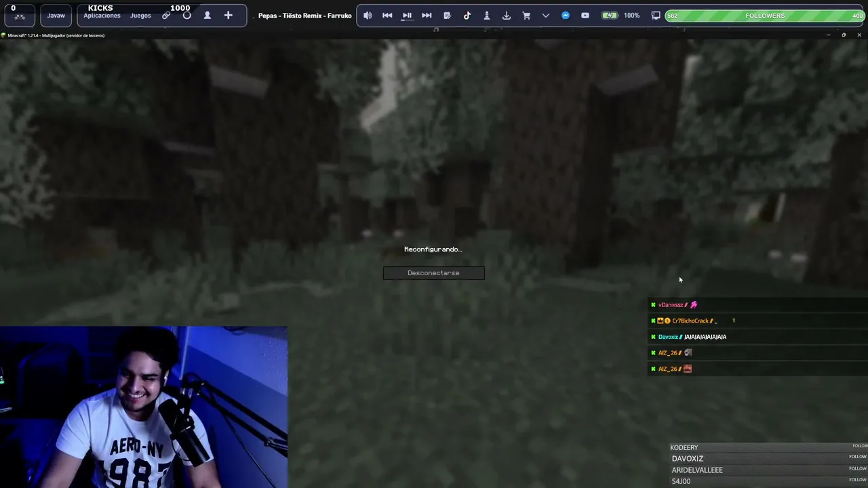The width and height of the screenshot is (868, 488).
Task: Mute audio with the speaker icon
Action: (368, 16)
